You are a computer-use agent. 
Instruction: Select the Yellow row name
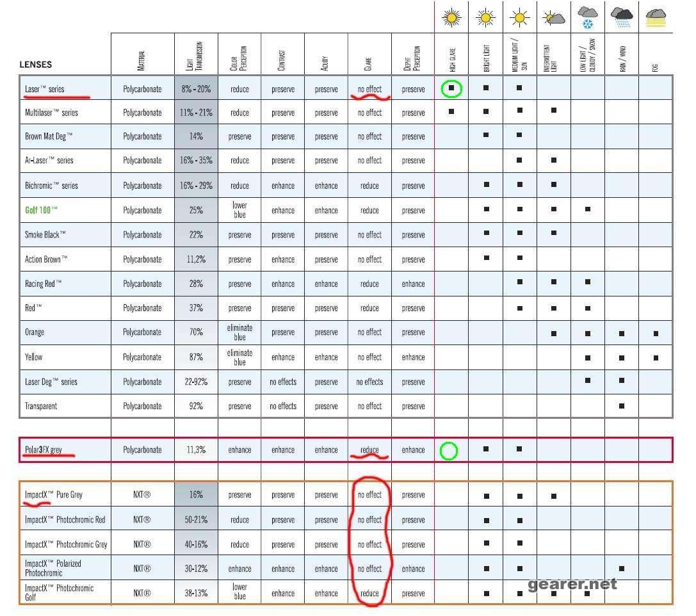(34, 357)
